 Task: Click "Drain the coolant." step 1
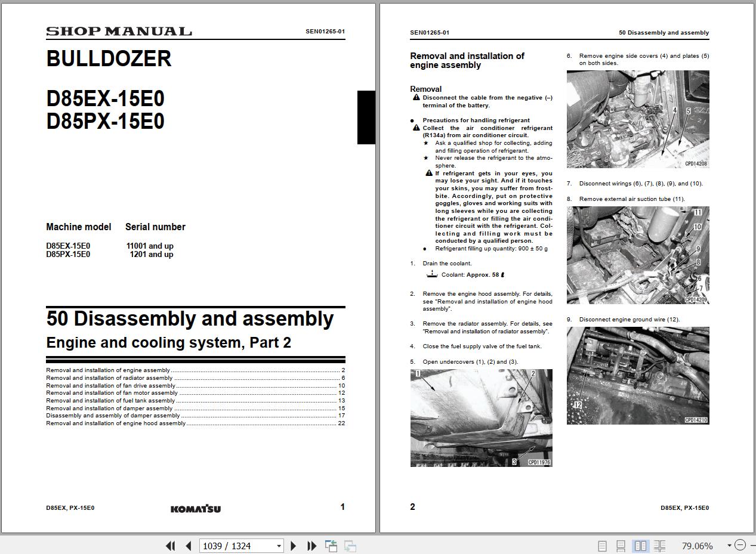[x=447, y=264]
